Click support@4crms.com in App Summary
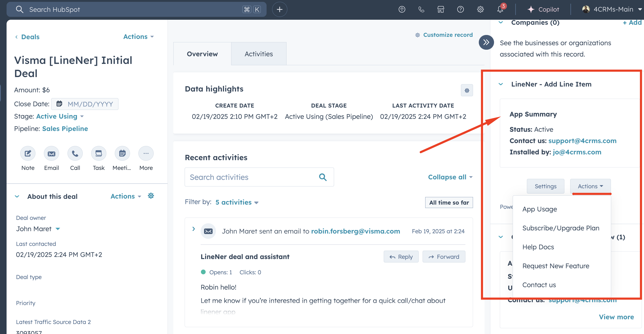The image size is (644, 334). click(582, 141)
